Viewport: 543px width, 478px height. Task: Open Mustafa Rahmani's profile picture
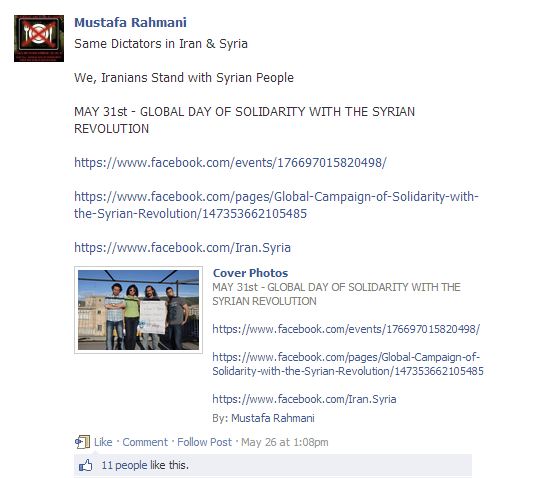tap(39, 38)
